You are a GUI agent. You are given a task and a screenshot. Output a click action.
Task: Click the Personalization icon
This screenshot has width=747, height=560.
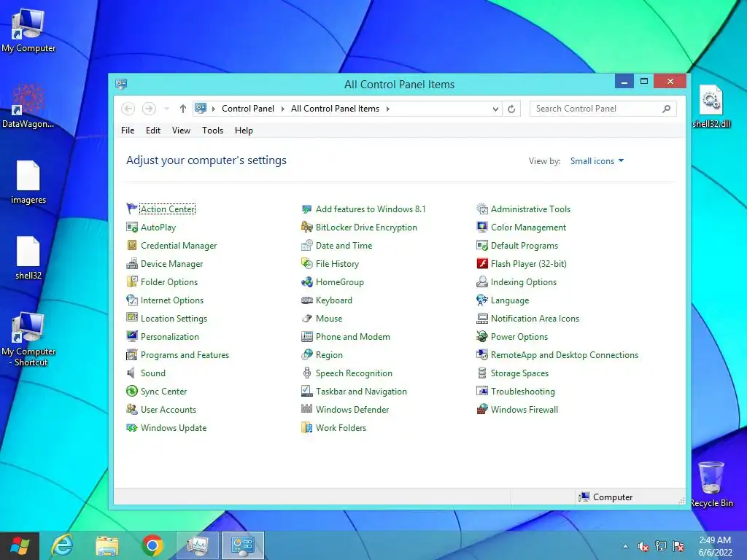[x=132, y=336]
